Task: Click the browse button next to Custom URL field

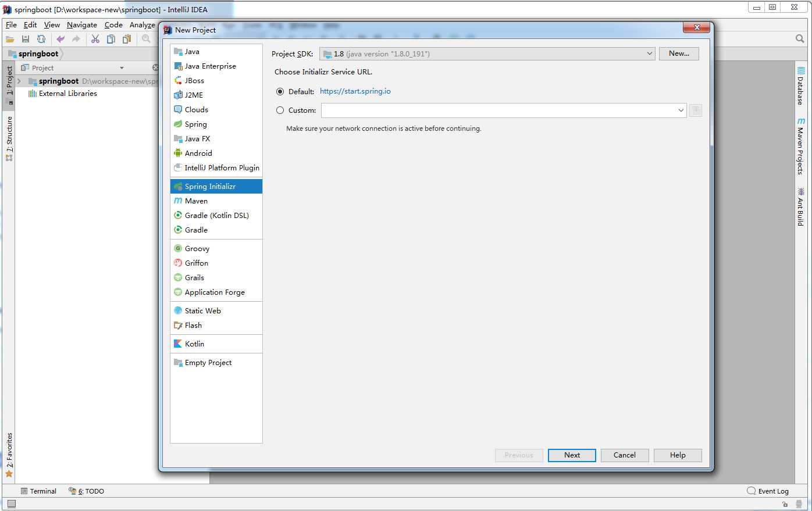Action: (x=696, y=110)
